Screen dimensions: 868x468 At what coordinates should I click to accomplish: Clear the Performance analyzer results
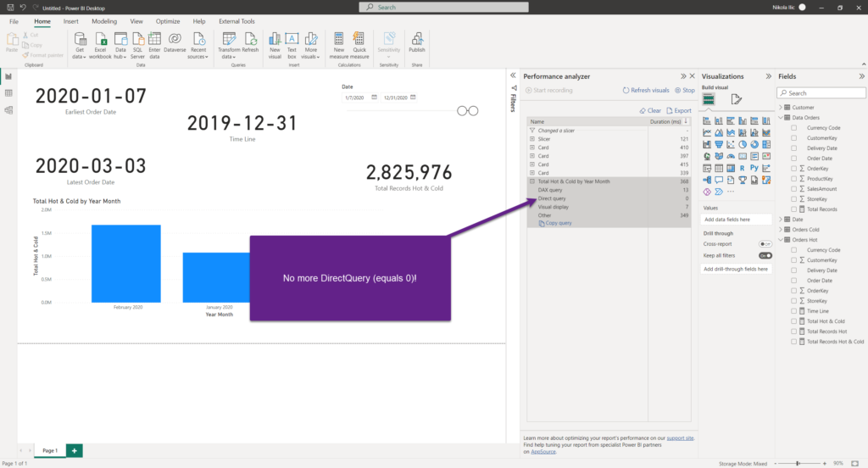650,111
